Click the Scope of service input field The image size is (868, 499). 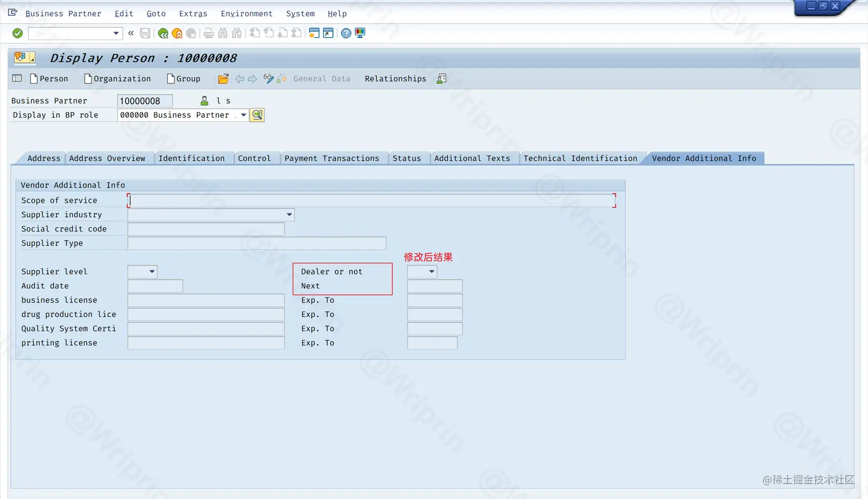(x=371, y=200)
